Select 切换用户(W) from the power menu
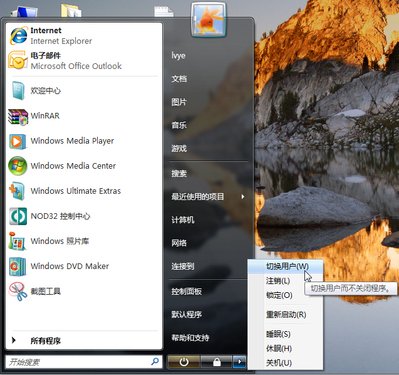Image resolution: width=399 pixels, height=375 pixels. pyautogui.click(x=286, y=266)
